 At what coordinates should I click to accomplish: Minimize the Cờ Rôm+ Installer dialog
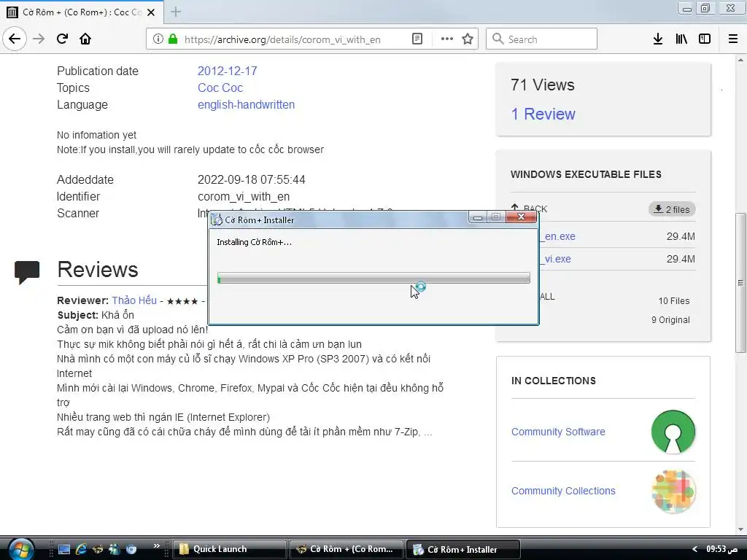tap(478, 217)
